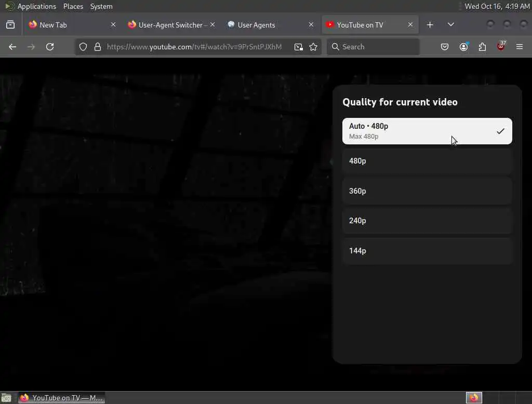Select the Auto 480p quality option

[x=427, y=131]
